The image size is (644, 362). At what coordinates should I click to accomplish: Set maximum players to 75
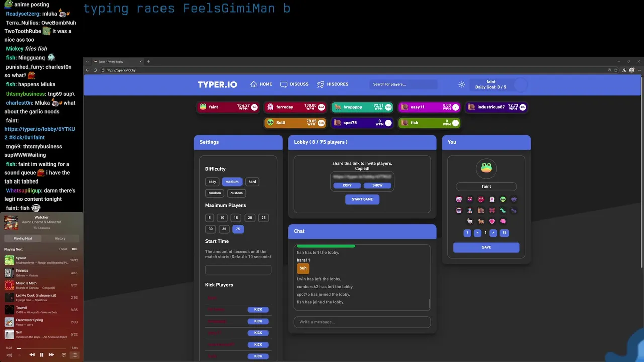(238, 229)
